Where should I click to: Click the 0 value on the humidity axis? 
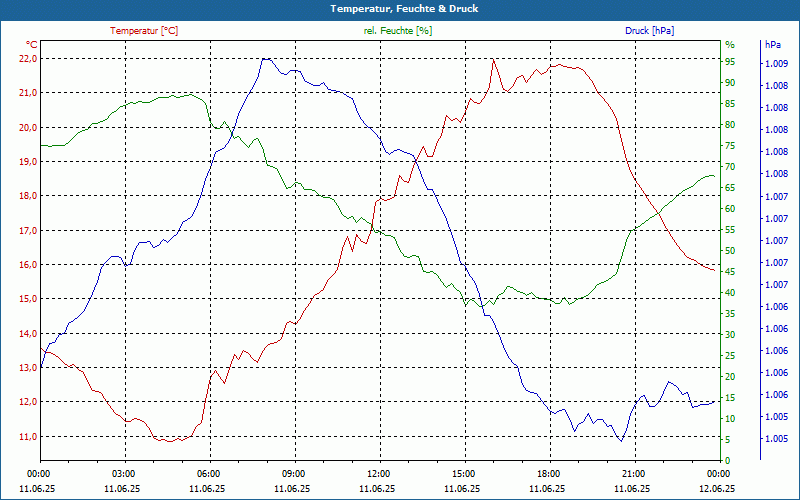click(728, 460)
